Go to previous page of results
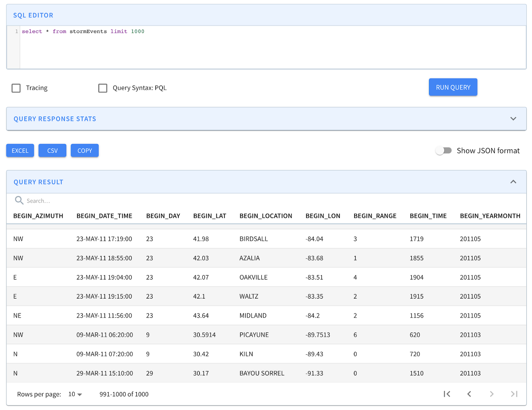 (469, 394)
